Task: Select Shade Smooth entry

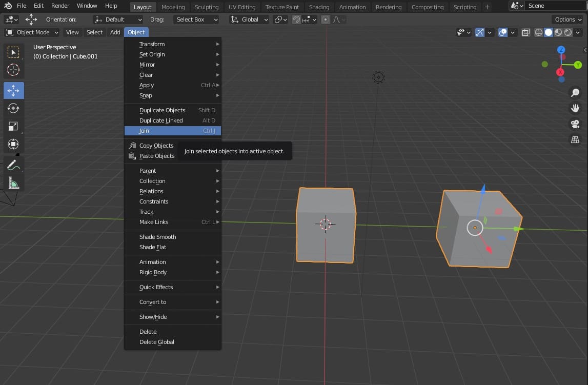Action: 172,237
